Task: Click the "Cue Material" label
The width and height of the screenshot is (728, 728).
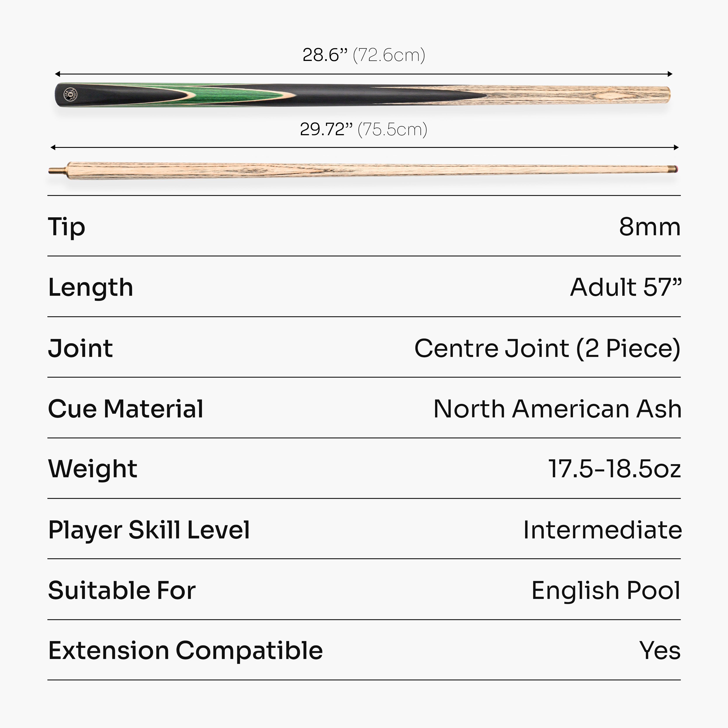Action: pyautogui.click(x=126, y=409)
